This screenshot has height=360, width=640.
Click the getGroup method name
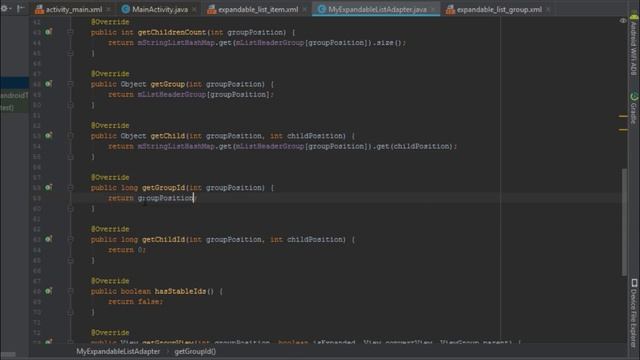tap(168, 84)
